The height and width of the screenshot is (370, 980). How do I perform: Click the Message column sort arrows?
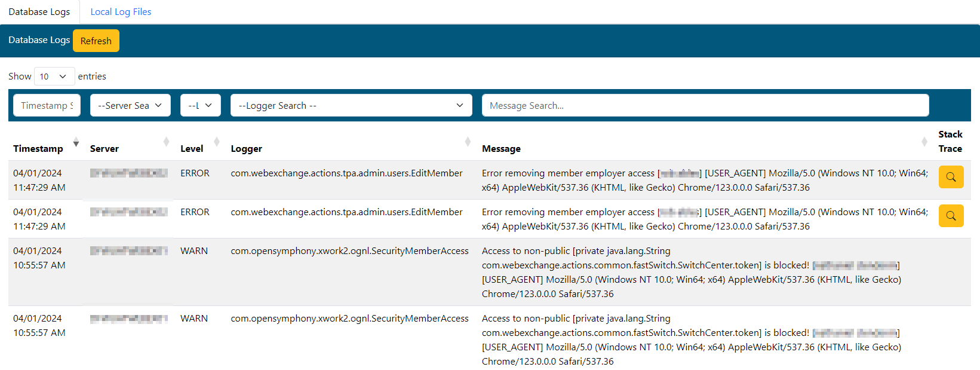click(x=924, y=142)
